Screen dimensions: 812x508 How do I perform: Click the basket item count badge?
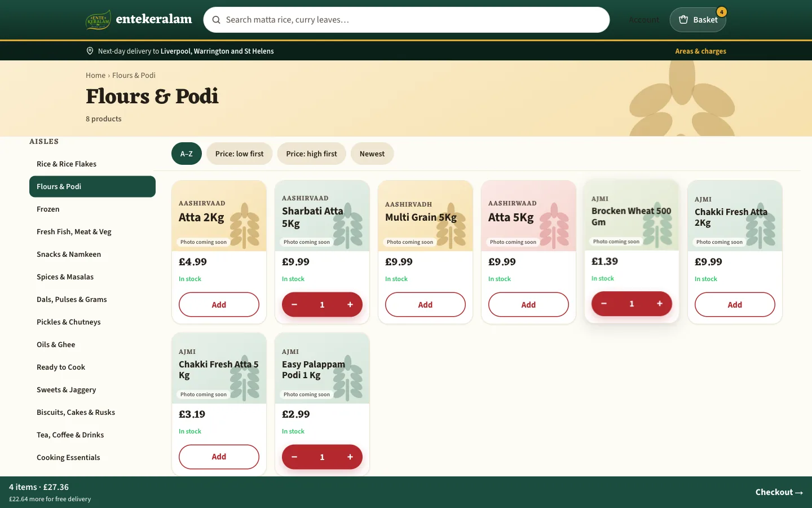(721, 12)
